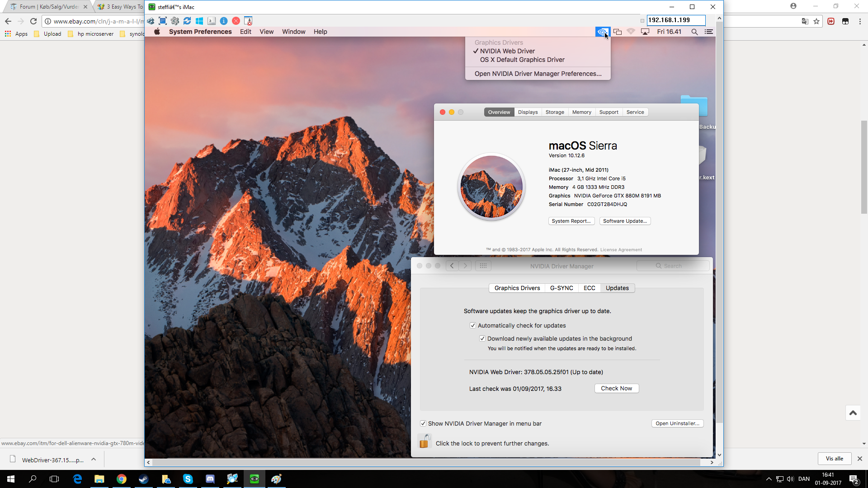Open Notification Center list icon
Image resolution: width=868 pixels, height=488 pixels.
709,32
